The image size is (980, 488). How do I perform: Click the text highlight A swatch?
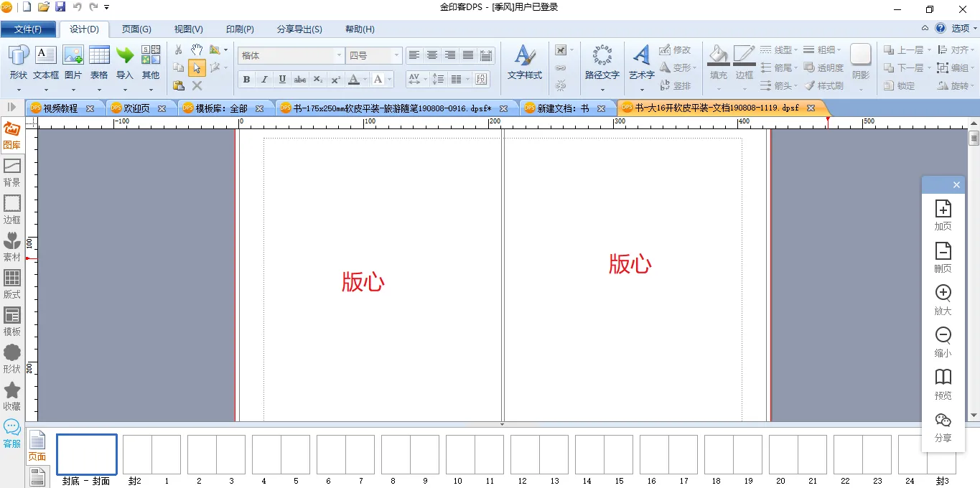378,79
